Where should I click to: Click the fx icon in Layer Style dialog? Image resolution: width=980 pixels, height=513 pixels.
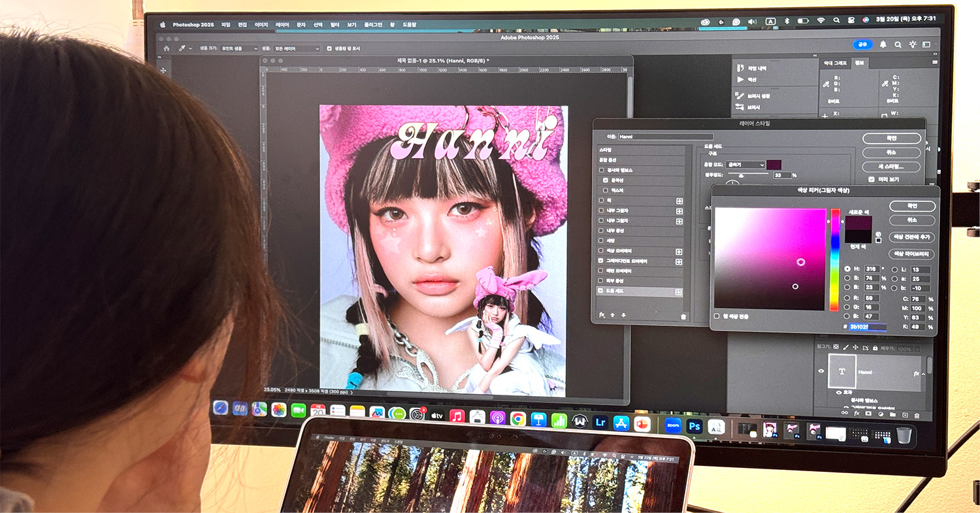(x=602, y=315)
